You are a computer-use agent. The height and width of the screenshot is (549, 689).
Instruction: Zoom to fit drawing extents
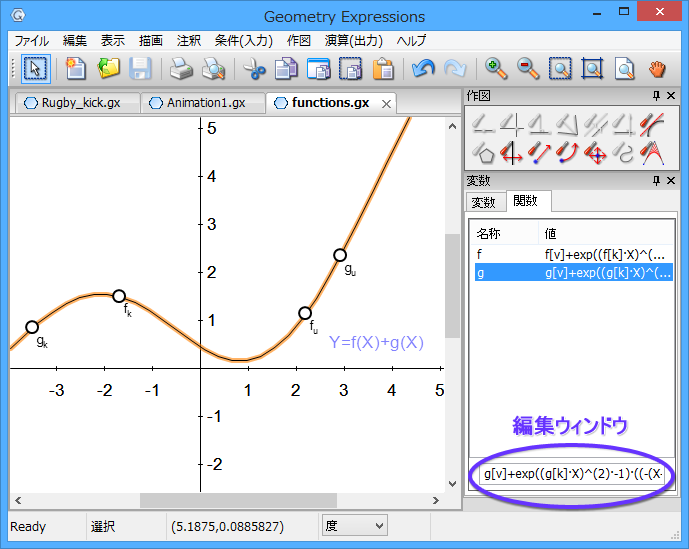[x=592, y=69]
